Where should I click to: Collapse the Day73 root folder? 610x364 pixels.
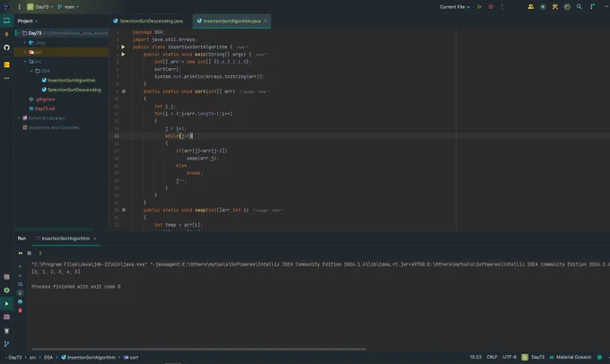pyautogui.click(x=18, y=33)
